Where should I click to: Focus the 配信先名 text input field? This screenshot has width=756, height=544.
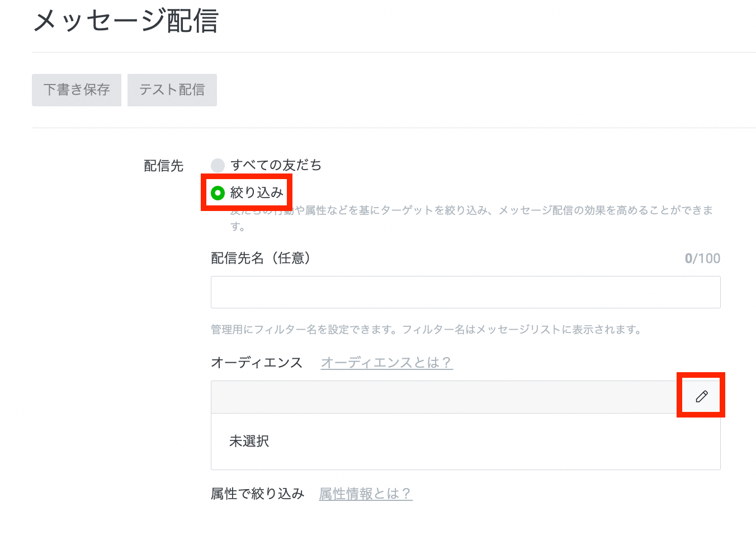(465, 292)
